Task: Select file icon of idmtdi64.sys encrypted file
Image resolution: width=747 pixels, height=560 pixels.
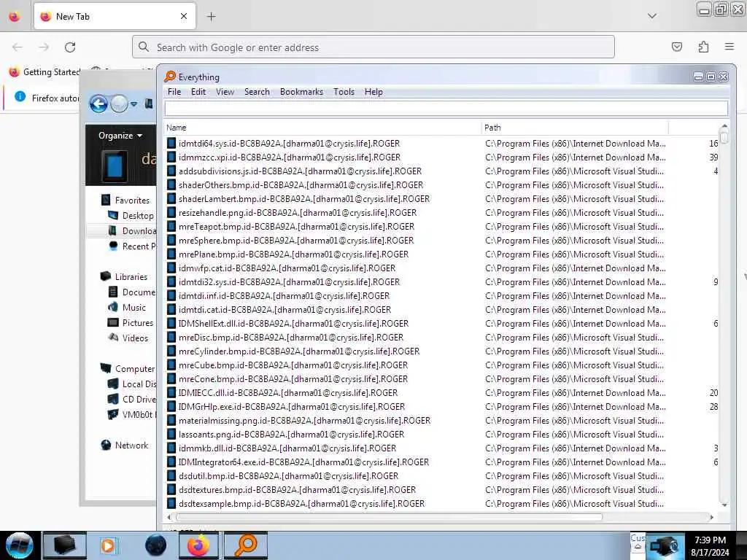Action: click(171, 144)
